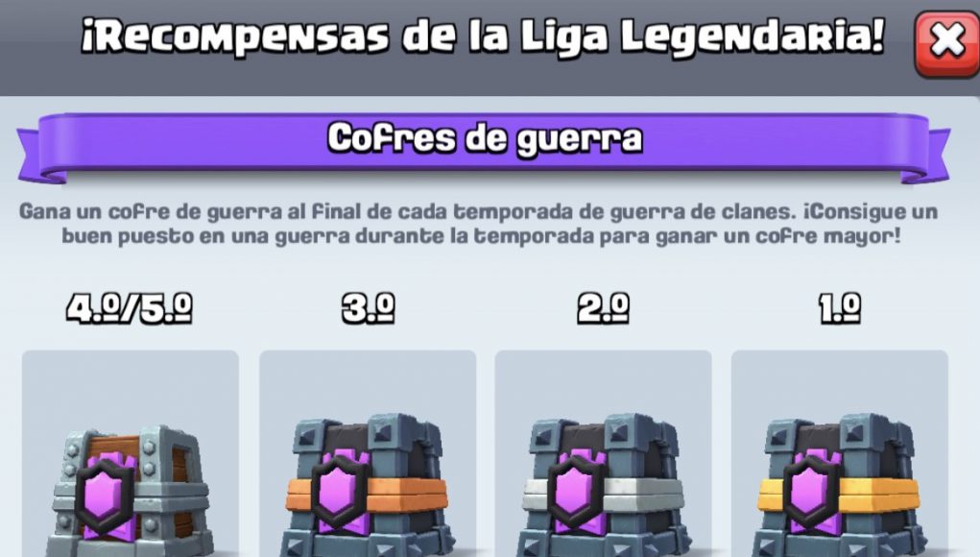Image resolution: width=980 pixels, height=557 pixels.
Task: Select the 1st place gold-banded chest
Action: (839, 484)
